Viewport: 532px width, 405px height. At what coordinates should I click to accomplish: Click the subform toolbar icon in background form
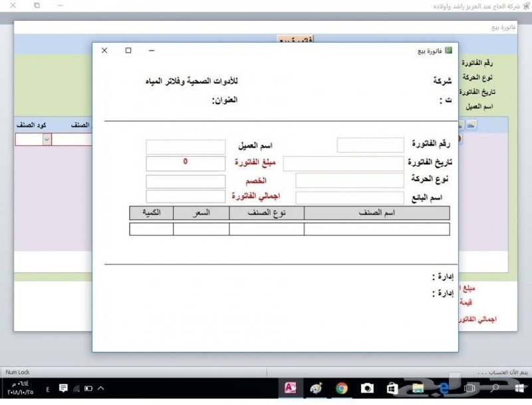tap(471, 125)
